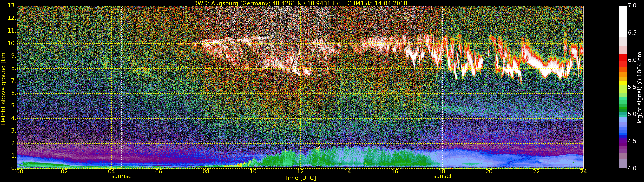The width and height of the screenshot is (644, 182).
Task: Click time-axis tick label '22'
Action: [536, 171]
